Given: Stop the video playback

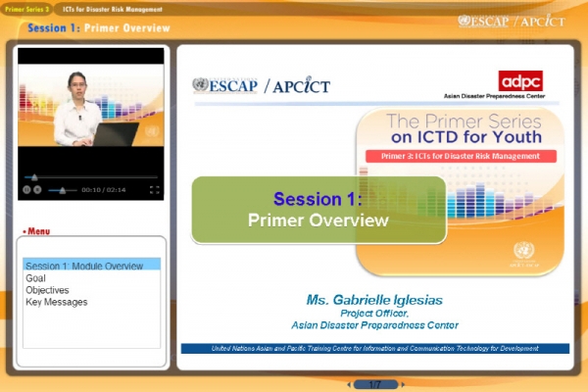Looking at the screenshot, I should [x=37, y=190].
